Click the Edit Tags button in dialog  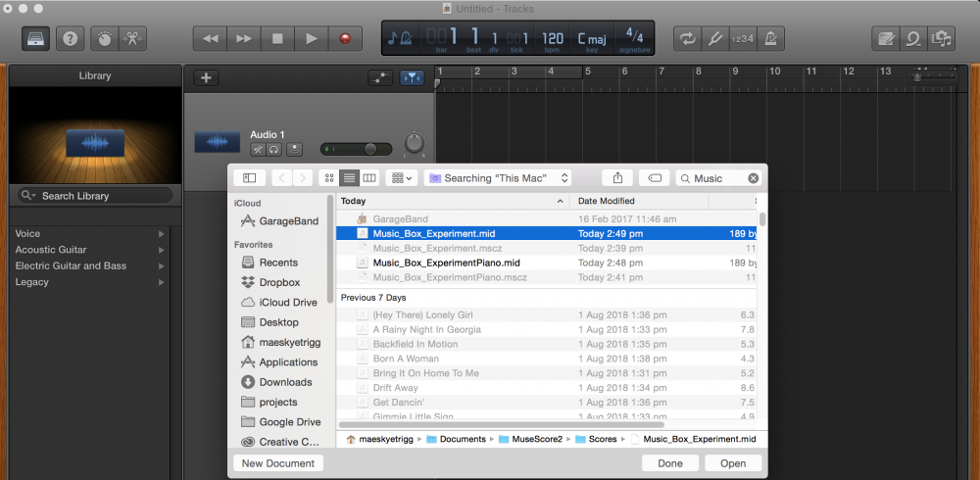click(655, 178)
